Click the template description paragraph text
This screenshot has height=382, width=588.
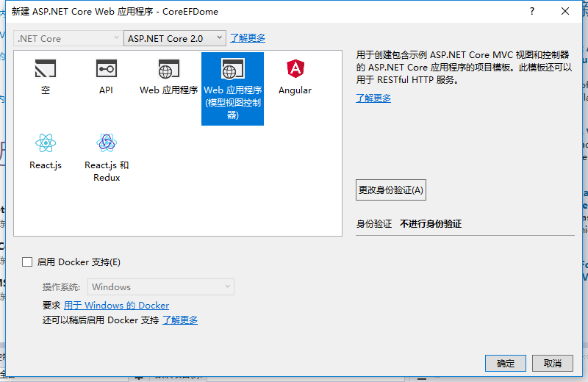click(464, 67)
